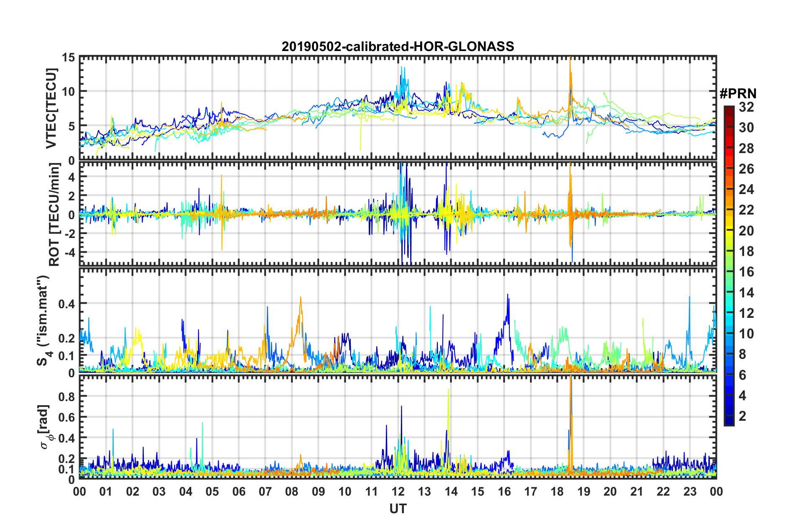
Task: Click x-axis tick label 21
Action: tap(637, 491)
